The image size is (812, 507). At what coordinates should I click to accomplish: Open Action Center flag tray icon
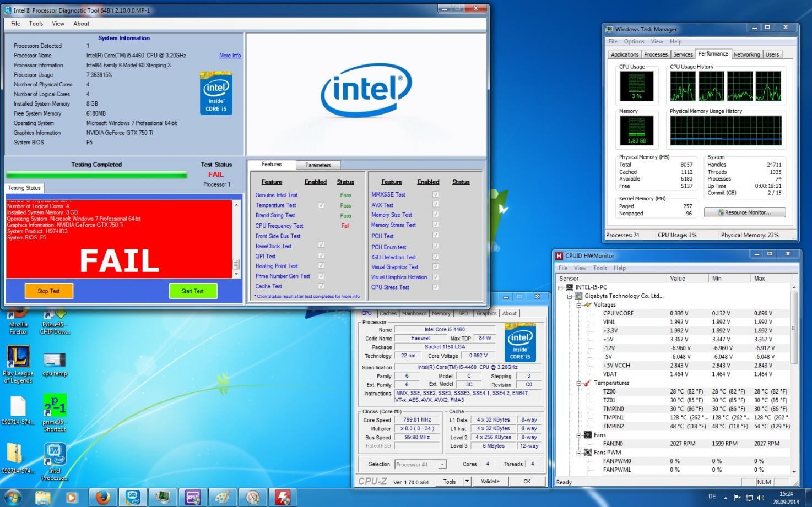pyautogui.click(x=737, y=498)
